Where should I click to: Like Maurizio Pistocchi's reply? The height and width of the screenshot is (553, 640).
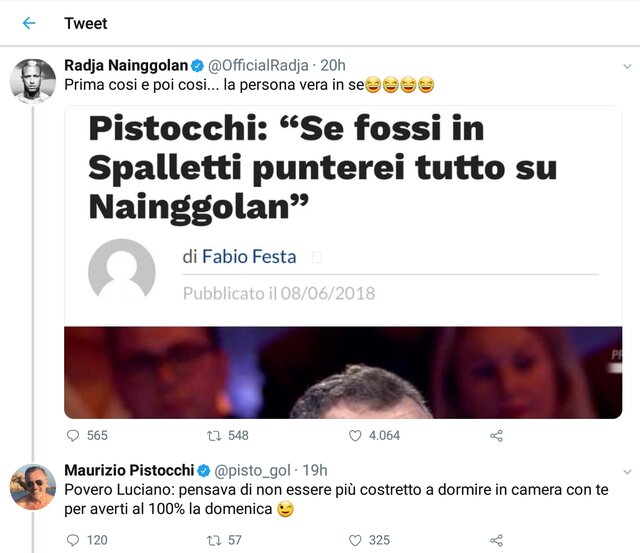pyautogui.click(x=355, y=540)
